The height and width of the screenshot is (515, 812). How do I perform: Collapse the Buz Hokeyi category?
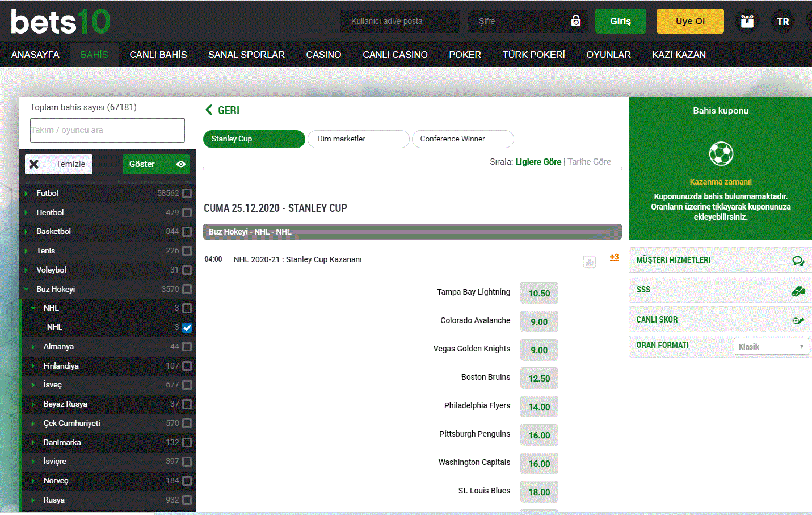coord(26,289)
